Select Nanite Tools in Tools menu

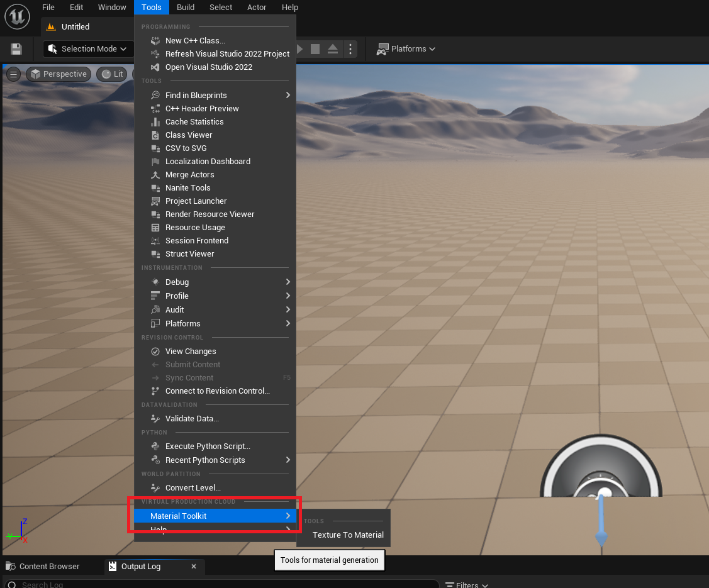tap(187, 187)
